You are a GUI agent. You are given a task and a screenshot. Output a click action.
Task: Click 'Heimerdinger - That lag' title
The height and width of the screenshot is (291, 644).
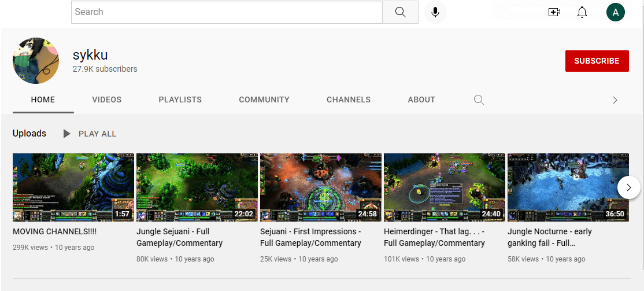pyautogui.click(x=435, y=237)
